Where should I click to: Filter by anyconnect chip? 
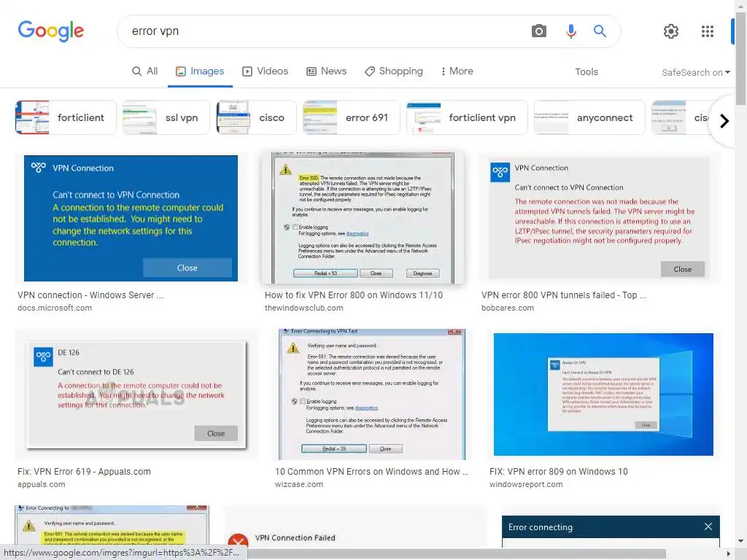(589, 117)
